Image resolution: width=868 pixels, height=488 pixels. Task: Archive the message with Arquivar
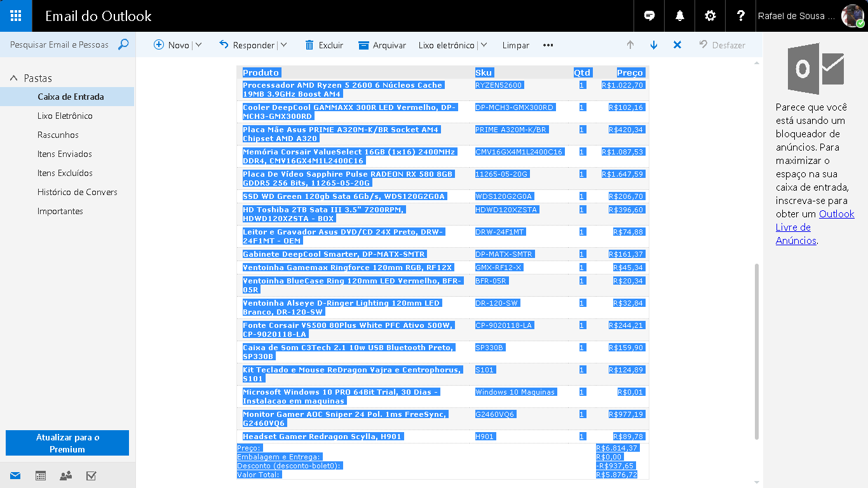382,45
